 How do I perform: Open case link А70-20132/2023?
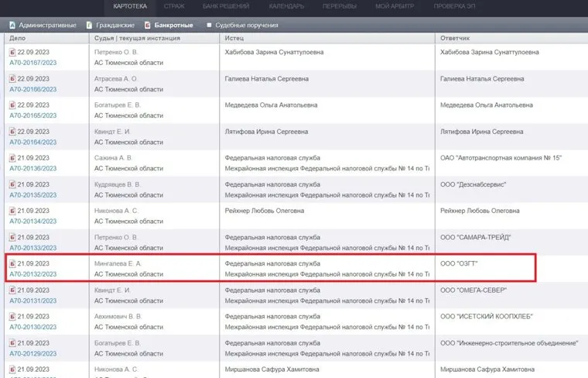tap(32, 274)
